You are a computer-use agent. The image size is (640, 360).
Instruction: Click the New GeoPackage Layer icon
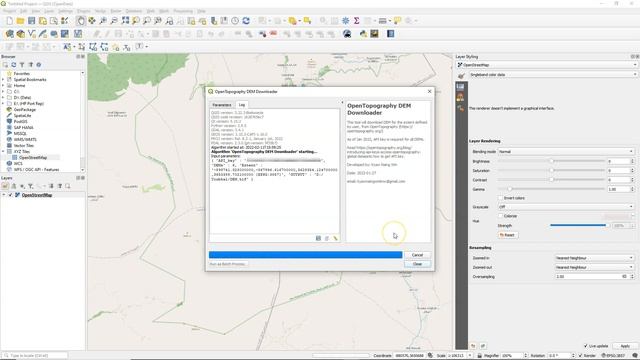pyautogui.click(x=20, y=34)
